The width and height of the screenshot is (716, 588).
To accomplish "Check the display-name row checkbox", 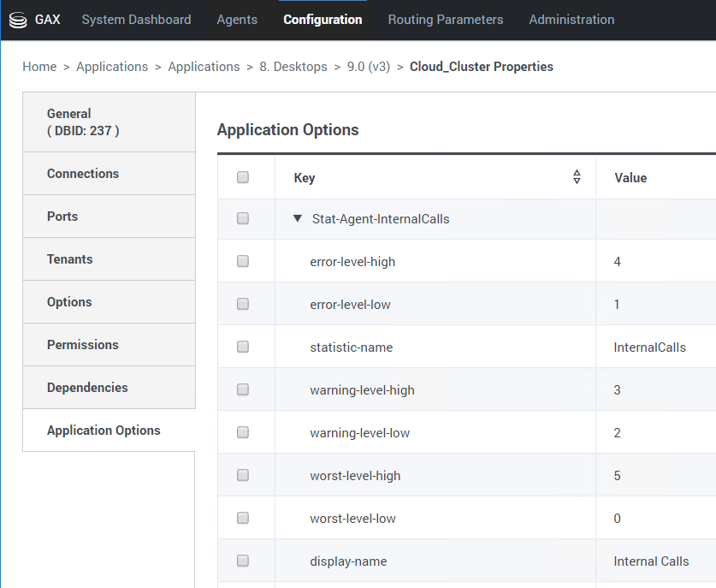I will click(243, 561).
